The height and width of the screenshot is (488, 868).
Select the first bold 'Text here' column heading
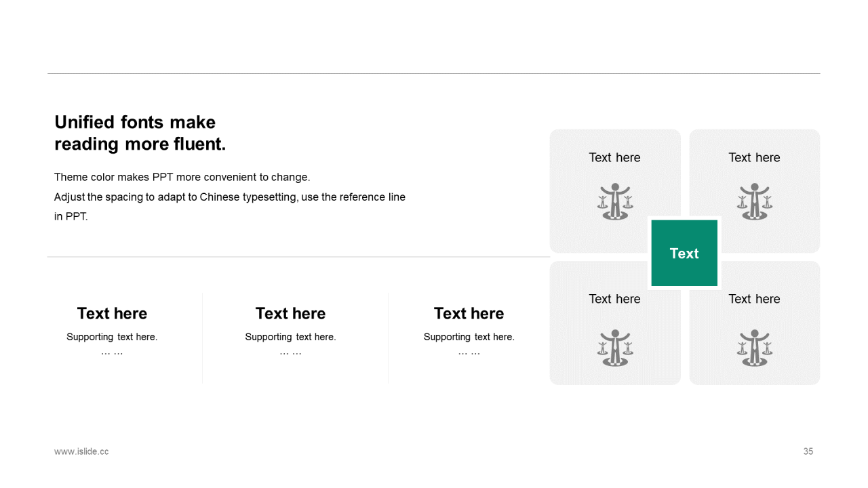point(112,313)
